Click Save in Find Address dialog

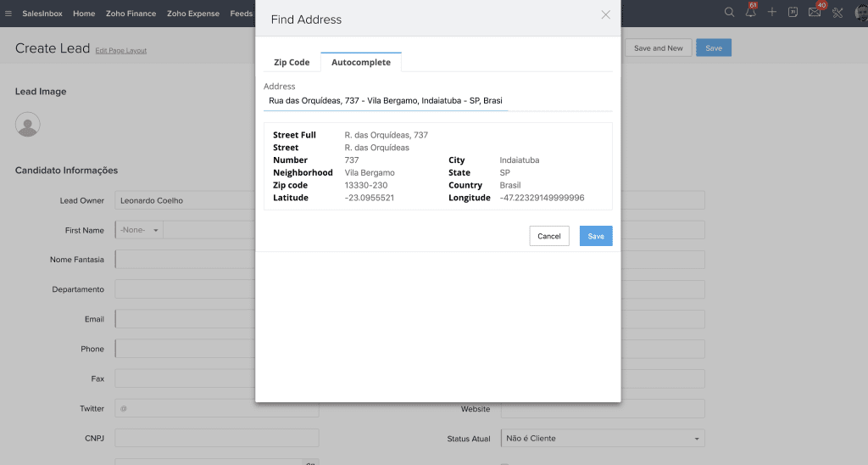pos(596,236)
